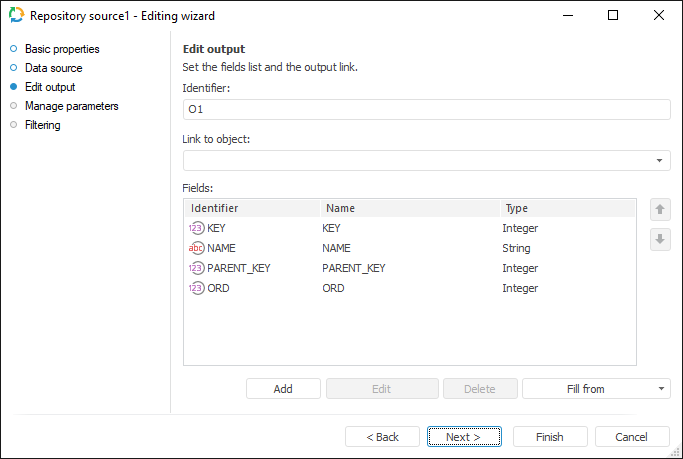Screen dimensions: 683x459
Task: Proceed with the Next button
Action: [x=463, y=437]
